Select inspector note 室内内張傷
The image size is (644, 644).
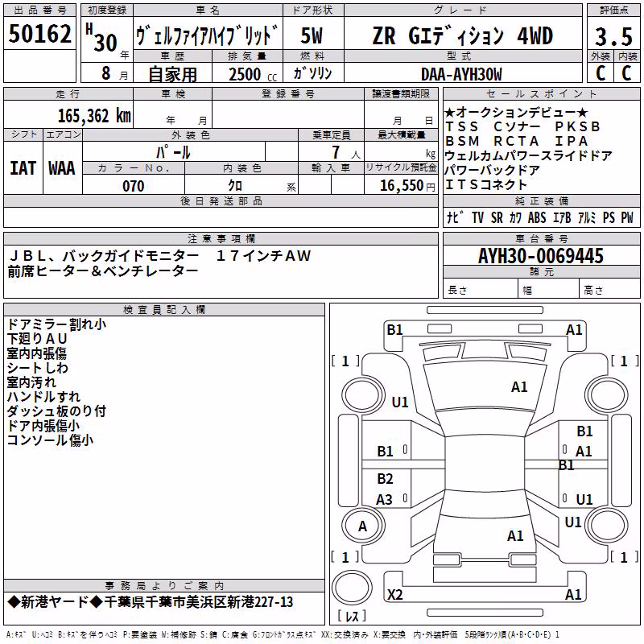(36, 353)
